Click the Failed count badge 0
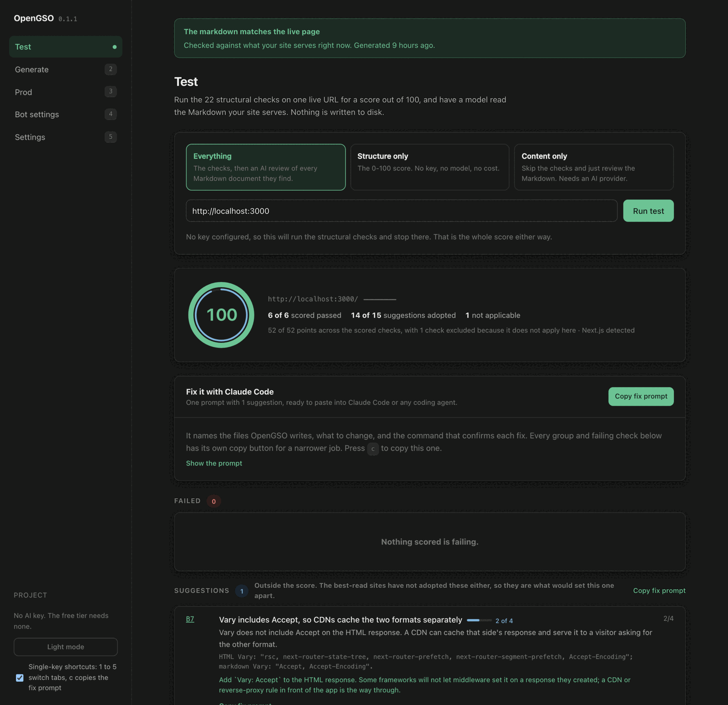This screenshot has width=728, height=705. coord(214,501)
